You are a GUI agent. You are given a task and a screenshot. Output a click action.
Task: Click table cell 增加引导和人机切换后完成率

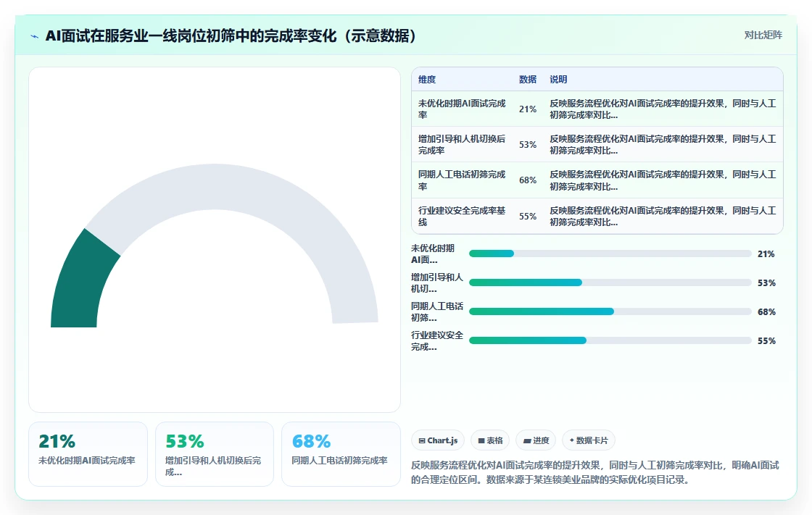(x=462, y=145)
